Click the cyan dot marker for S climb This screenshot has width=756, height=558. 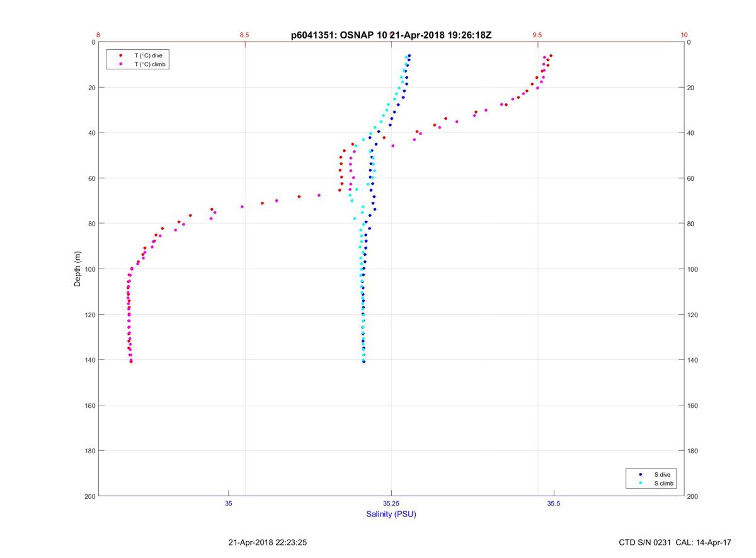click(641, 484)
